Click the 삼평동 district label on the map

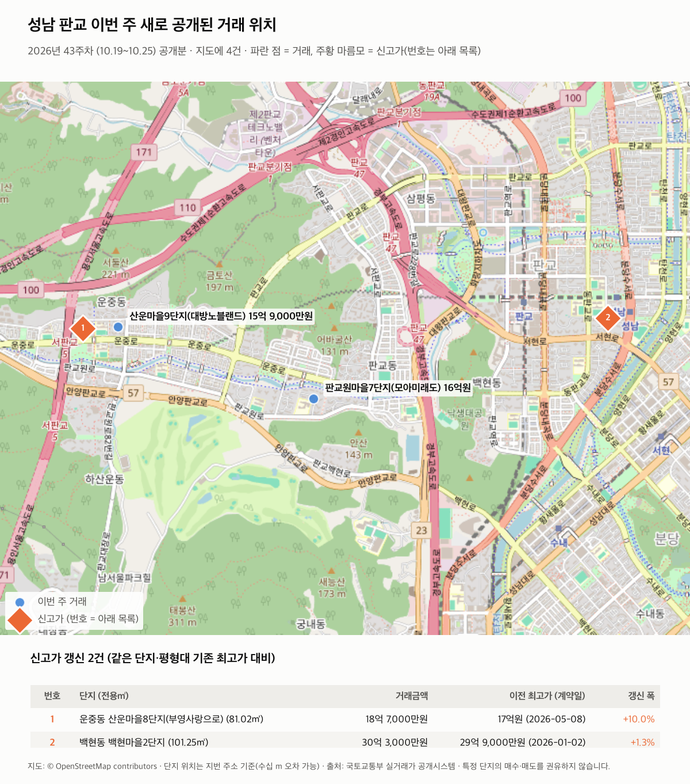(x=421, y=199)
